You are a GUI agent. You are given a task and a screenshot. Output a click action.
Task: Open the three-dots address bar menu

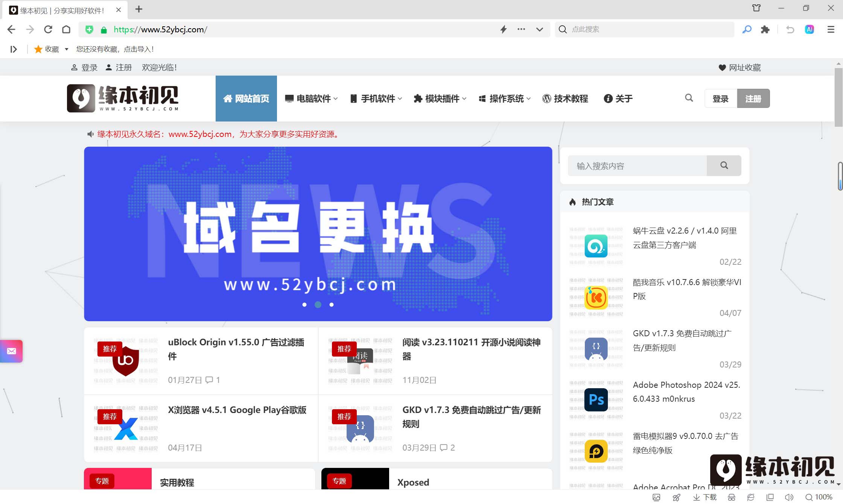521,29
